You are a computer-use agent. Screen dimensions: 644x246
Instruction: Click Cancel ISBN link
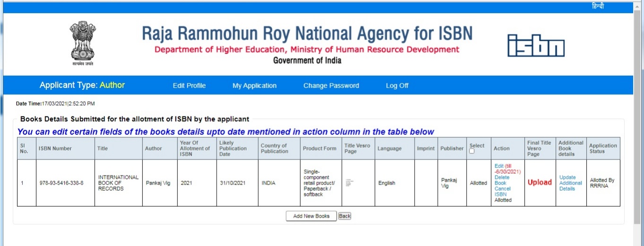[502, 191]
